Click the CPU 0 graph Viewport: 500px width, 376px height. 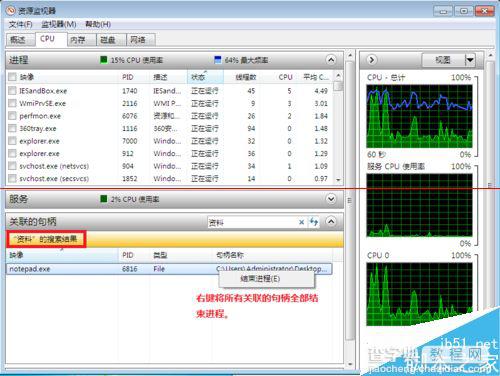click(x=419, y=294)
